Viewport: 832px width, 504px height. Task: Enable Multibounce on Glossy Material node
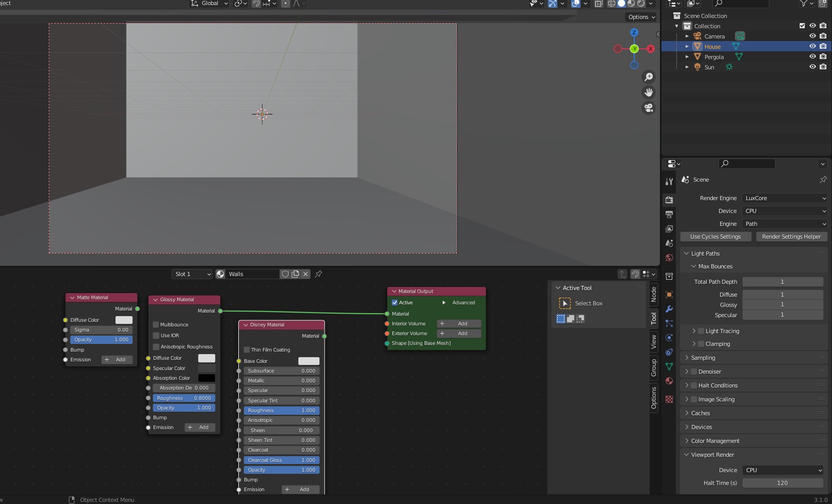tap(156, 325)
